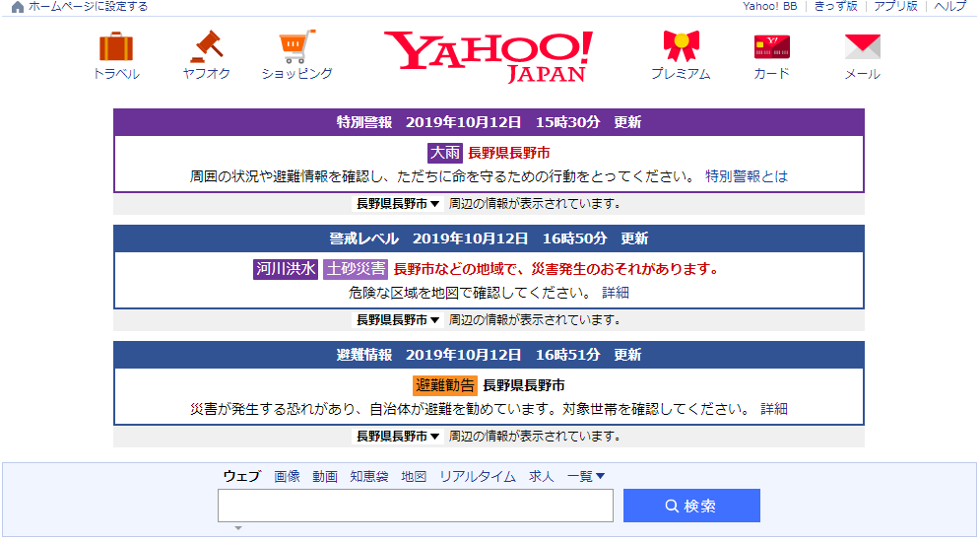This screenshot has width=980, height=542.
Task: Click black 長野県長野市 text next to 避難勧告
Action: (x=524, y=385)
